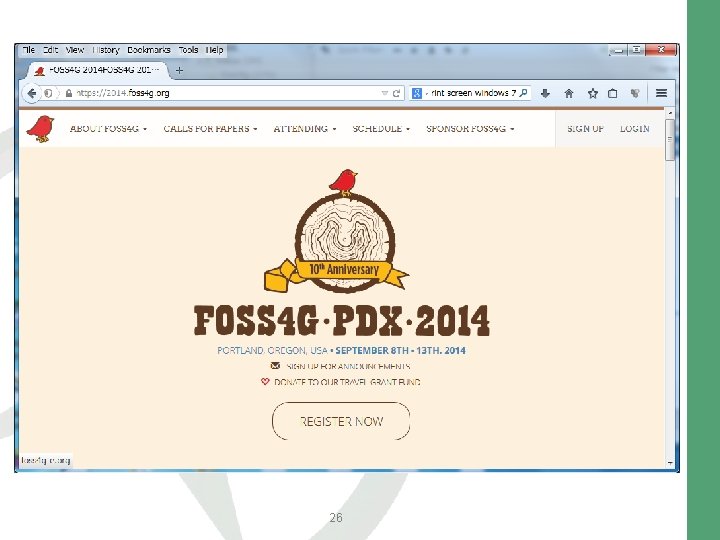Expand the Schedule dropdown

(x=381, y=129)
